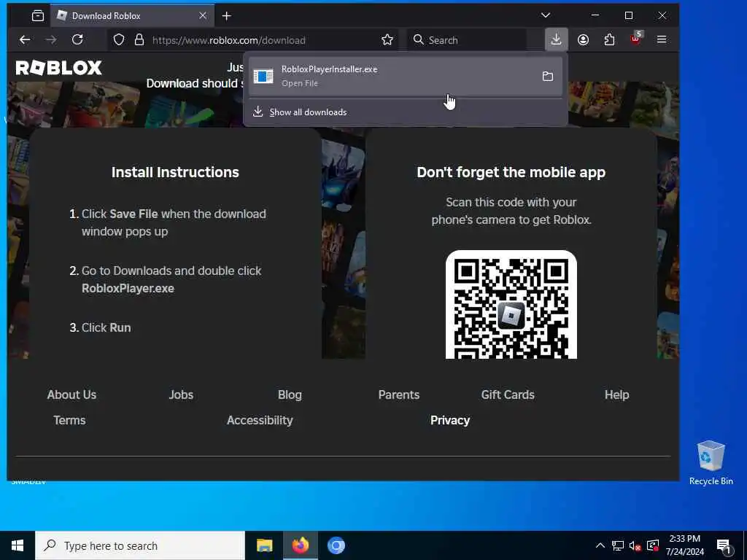Click the network tray icon
This screenshot has height=560, width=747.
618,545
